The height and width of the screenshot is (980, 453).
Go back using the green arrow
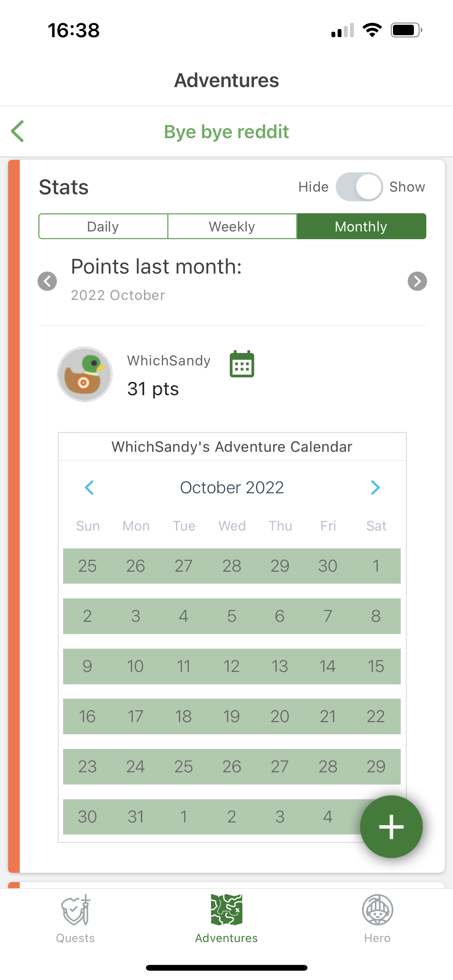click(x=17, y=131)
